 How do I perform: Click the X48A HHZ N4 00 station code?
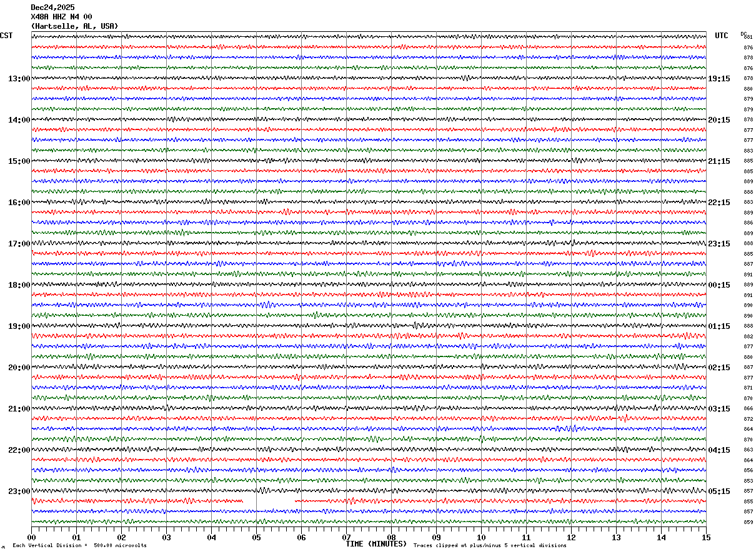coord(61,16)
